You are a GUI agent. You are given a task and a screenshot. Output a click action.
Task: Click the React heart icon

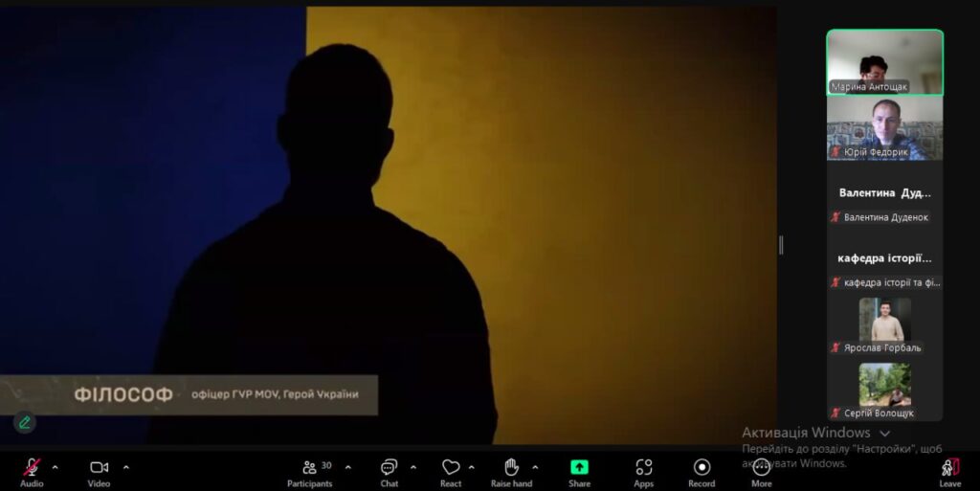click(451, 468)
